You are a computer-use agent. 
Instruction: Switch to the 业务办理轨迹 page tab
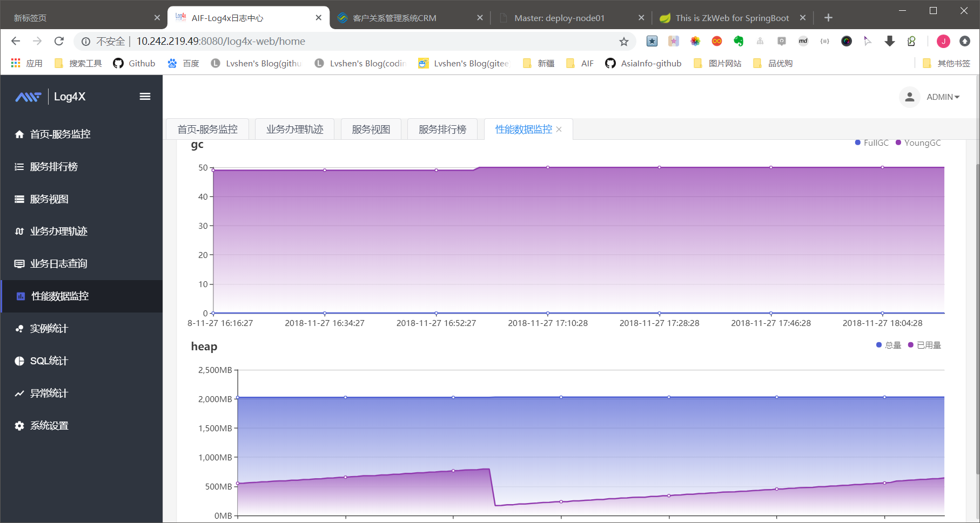(x=294, y=130)
